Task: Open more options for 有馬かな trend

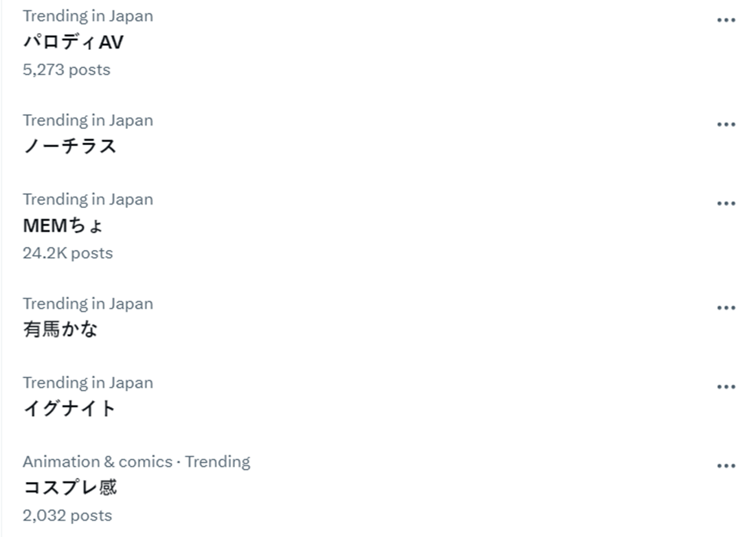Action: (x=726, y=308)
